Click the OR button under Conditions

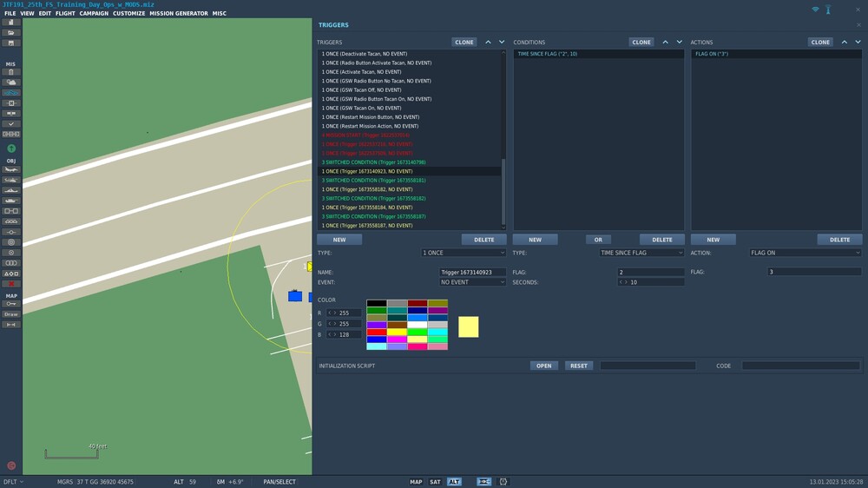[598, 240]
